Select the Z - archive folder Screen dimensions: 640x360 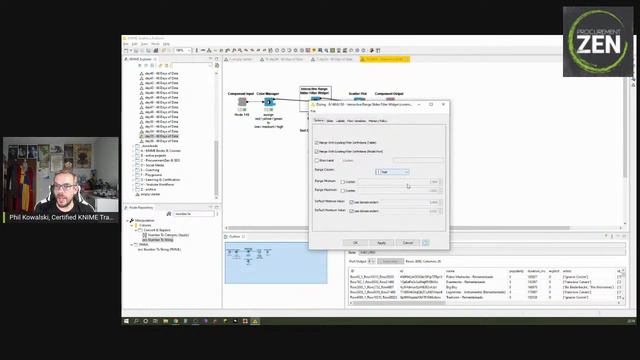click(x=148, y=189)
